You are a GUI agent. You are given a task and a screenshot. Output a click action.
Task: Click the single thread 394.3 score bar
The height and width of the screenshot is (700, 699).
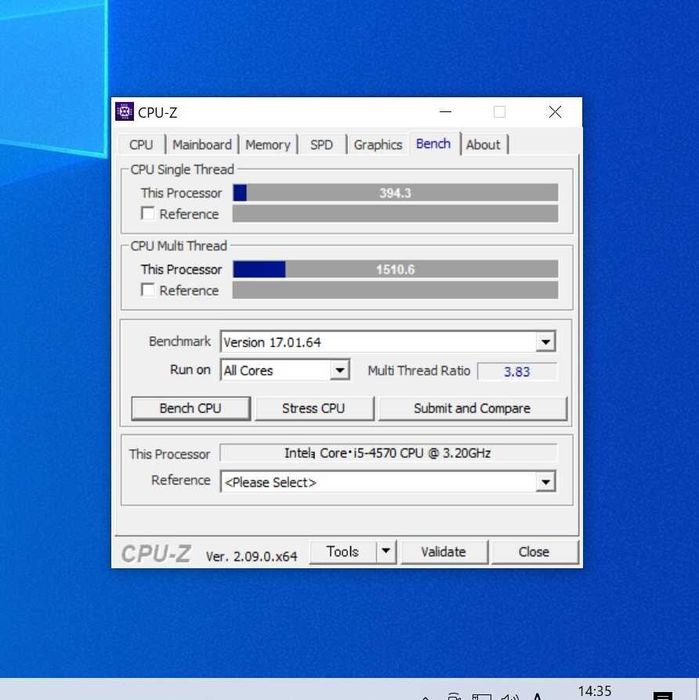click(395, 193)
